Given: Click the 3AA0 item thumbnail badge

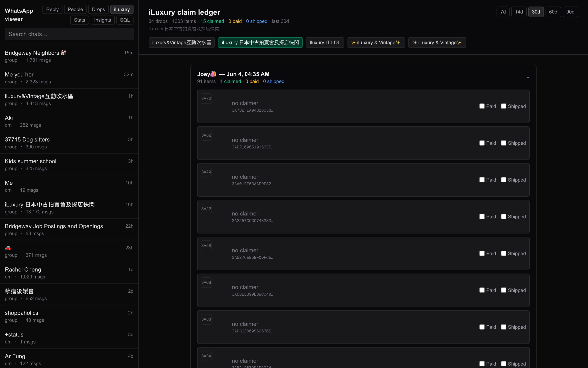Looking at the screenshot, I should pyautogui.click(x=206, y=172).
